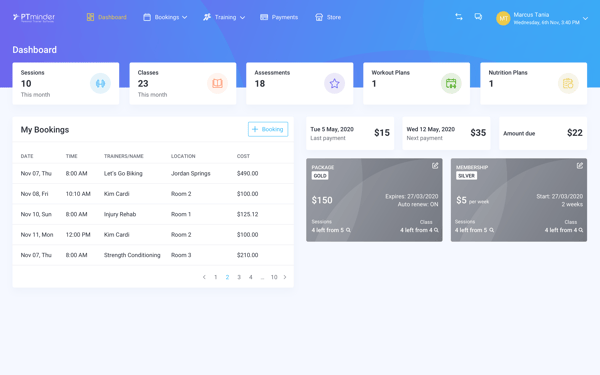
Task: Go to bookings page 4
Action: (251, 277)
